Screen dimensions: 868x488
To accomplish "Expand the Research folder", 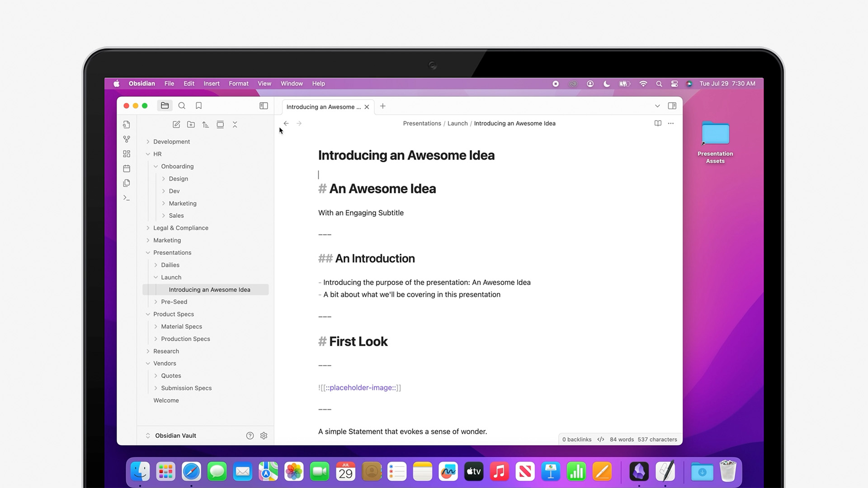I will tap(148, 351).
